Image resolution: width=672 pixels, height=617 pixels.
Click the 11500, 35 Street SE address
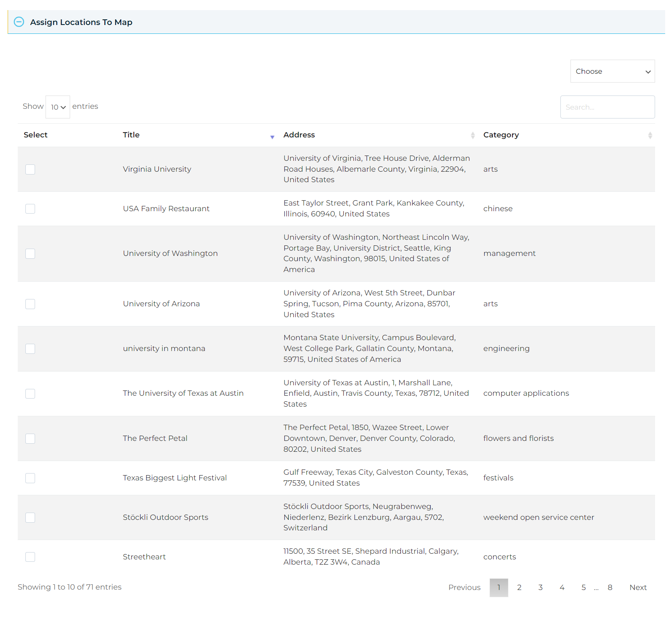pyautogui.click(x=371, y=557)
